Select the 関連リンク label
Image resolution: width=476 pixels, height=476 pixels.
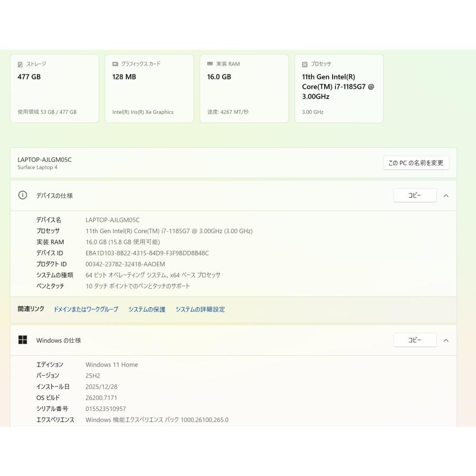pos(31,309)
